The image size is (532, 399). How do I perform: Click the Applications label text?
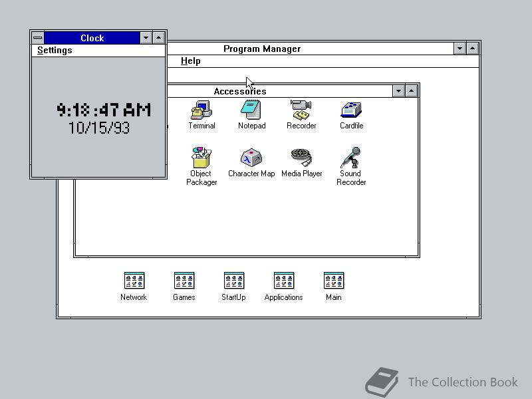284,297
